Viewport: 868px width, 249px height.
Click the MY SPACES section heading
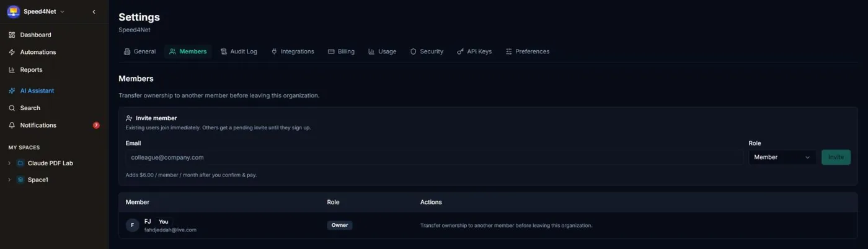point(24,147)
